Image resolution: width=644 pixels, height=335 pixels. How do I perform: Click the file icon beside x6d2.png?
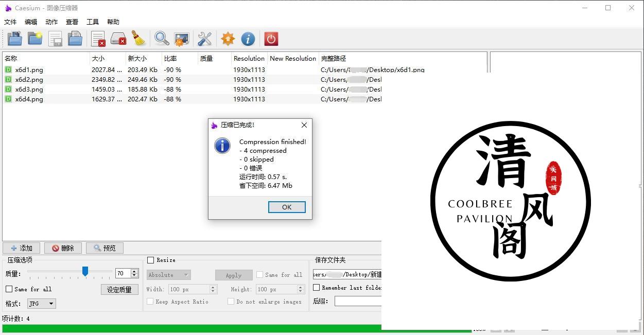(x=8, y=79)
